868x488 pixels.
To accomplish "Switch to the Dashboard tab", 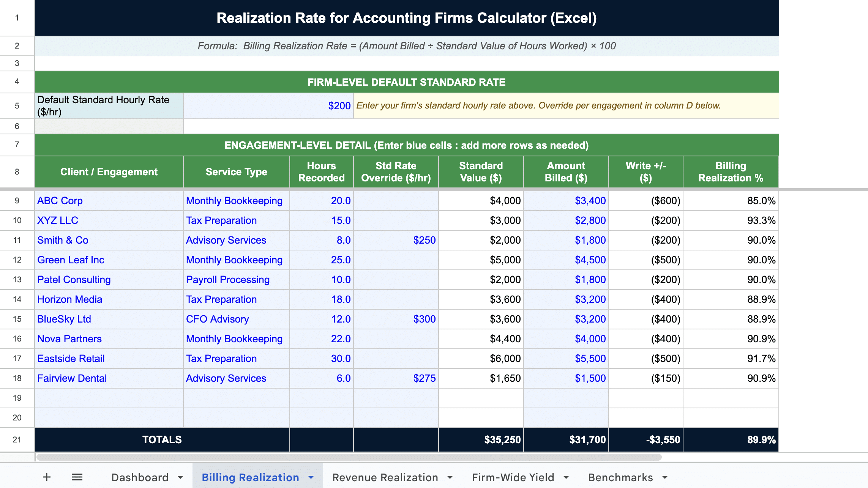I will pos(140,477).
